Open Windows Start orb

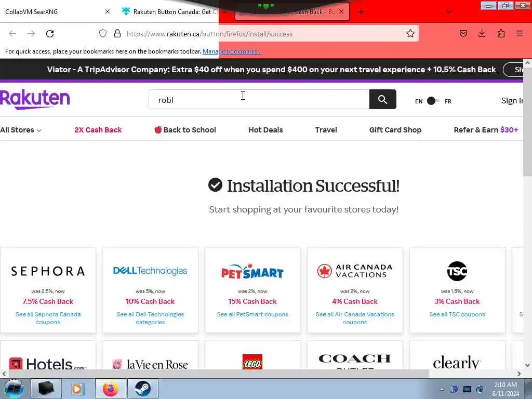[x=14, y=389]
